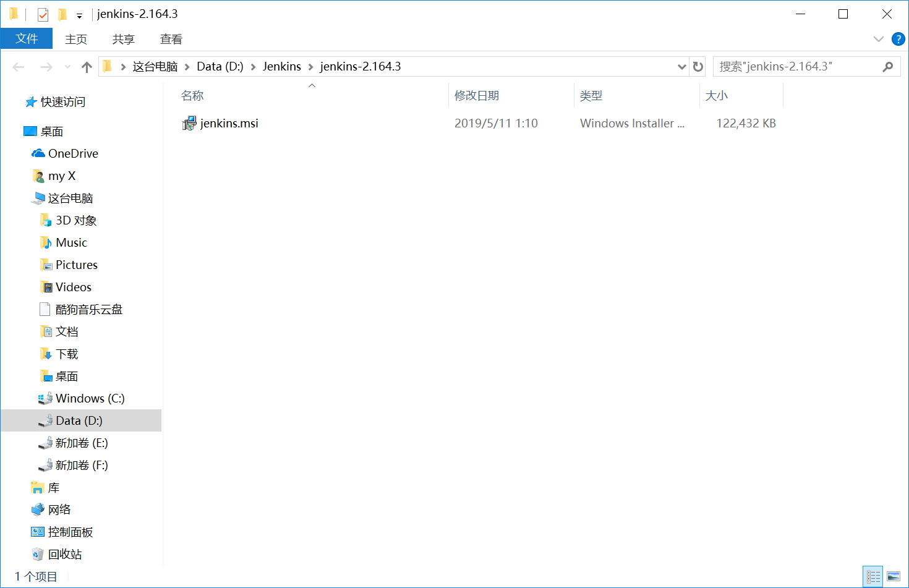The image size is (909, 588).
Task: Open 回收站 in navigation pane
Action: click(x=65, y=554)
